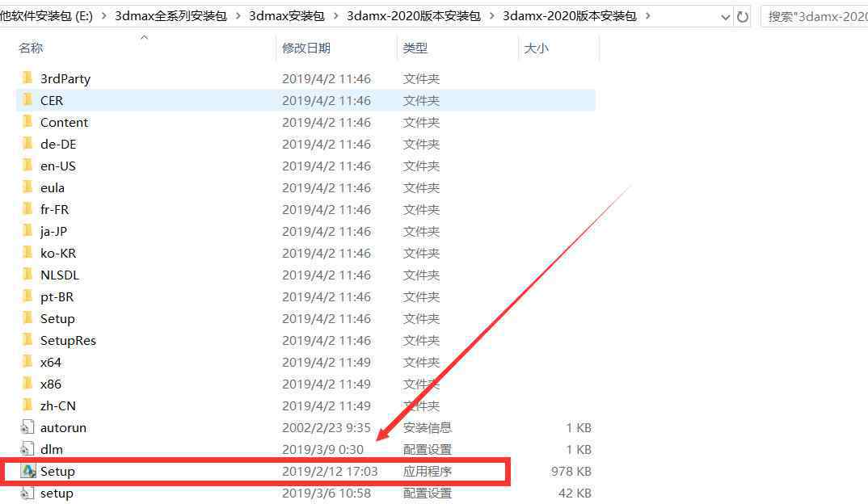Select the fr-FR folder icon
The height and width of the screenshot is (504, 868).
coord(27,209)
